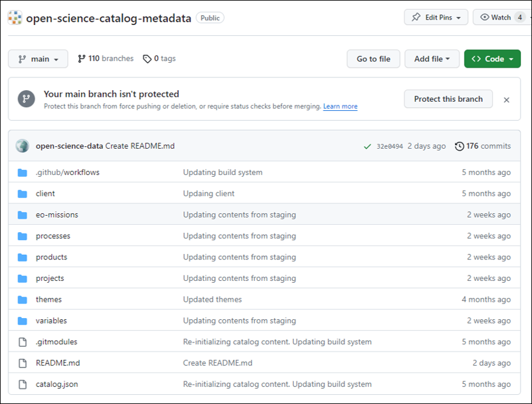This screenshot has height=404, width=532.
Task: Click the folder icon for .github/workflows
Action: (x=23, y=172)
